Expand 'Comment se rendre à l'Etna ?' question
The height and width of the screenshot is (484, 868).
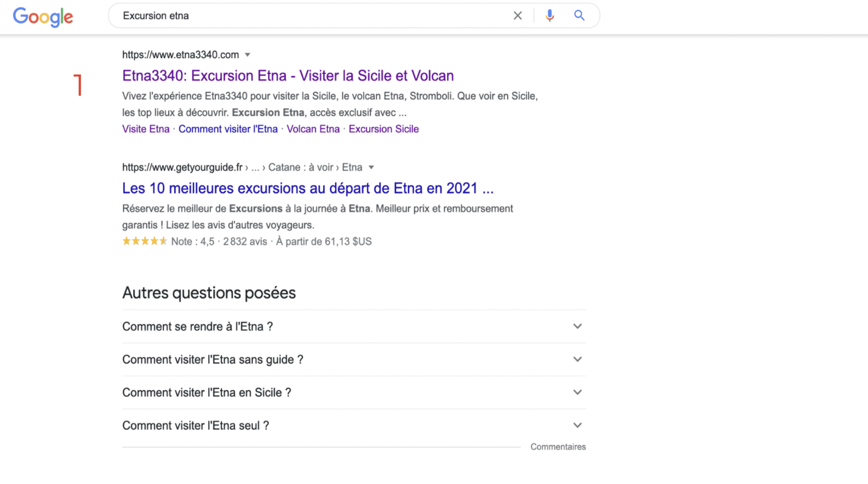[x=354, y=326]
